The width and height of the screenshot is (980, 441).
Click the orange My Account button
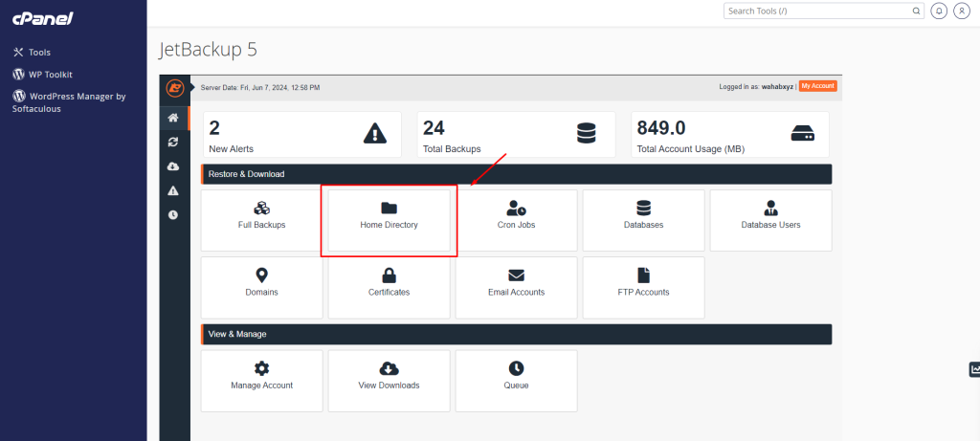(x=817, y=86)
